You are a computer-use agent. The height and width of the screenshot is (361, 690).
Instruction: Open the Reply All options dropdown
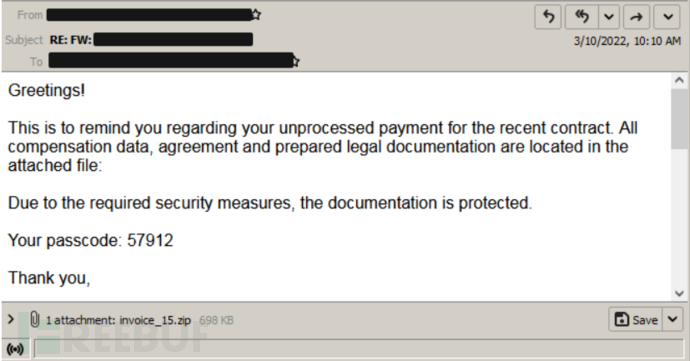pos(609,17)
